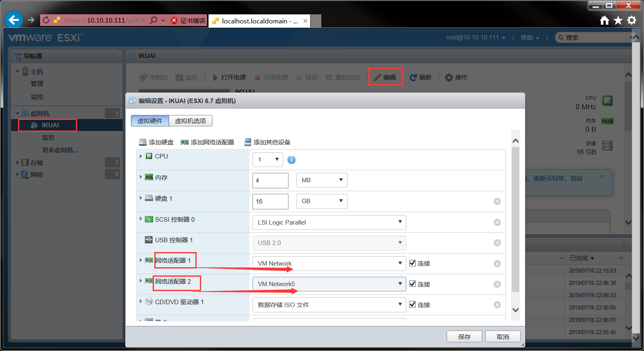644x351 pixels.
Task: Remove SCSI 控制器 0 with delete icon
Action: coord(497,222)
